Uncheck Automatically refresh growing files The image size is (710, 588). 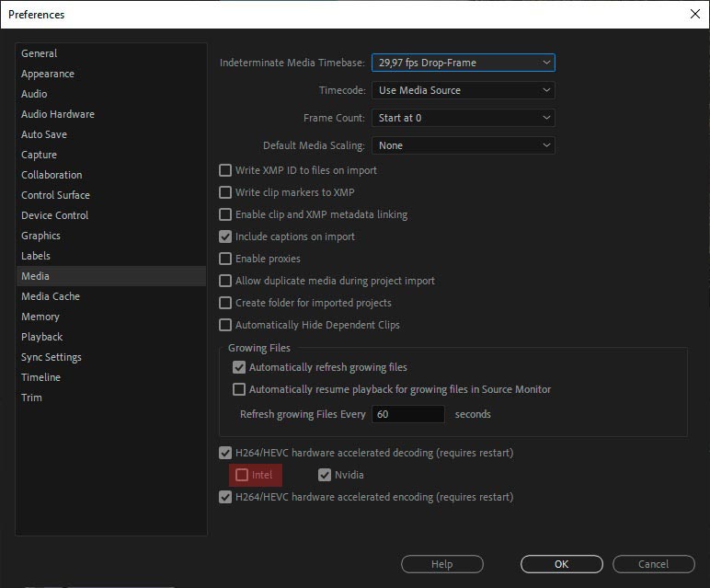pos(238,367)
